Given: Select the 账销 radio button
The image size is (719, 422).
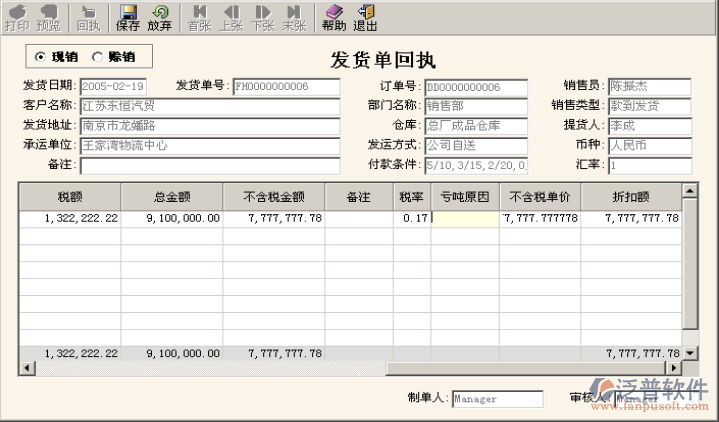Looking at the screenshot, I should click(x=98, y=56).
